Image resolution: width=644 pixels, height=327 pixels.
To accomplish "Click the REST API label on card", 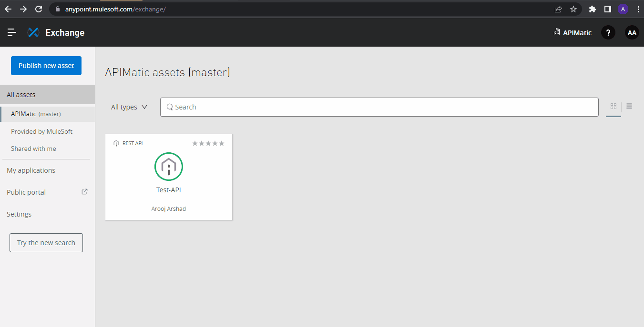I will point(133,143).
